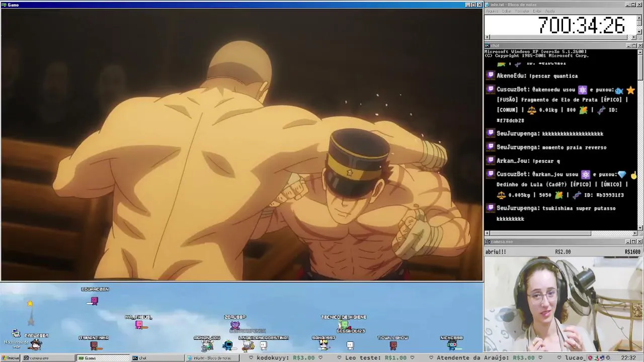Screen dimensions: 644x362
Task: Click badge beside 'tsukishima super putasso' message
Action: (491, 208)
